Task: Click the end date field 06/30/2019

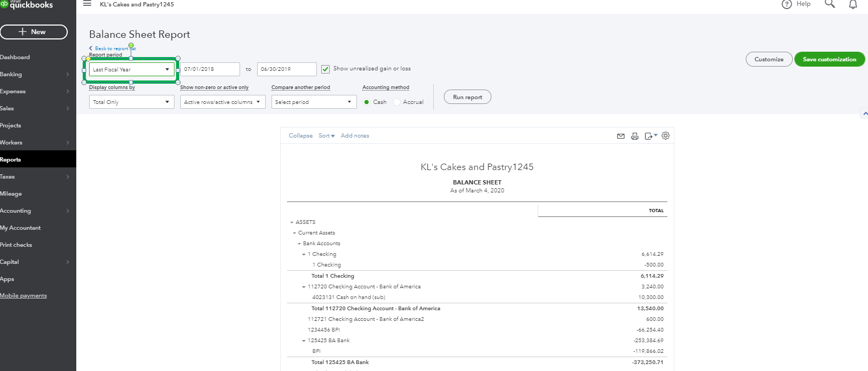Action: click(x=287, y=69)
